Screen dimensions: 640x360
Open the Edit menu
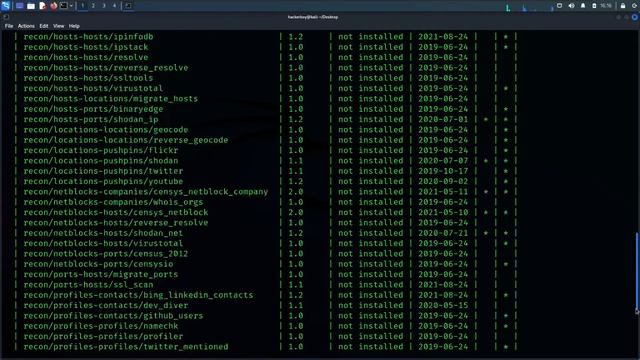point(44,26)
